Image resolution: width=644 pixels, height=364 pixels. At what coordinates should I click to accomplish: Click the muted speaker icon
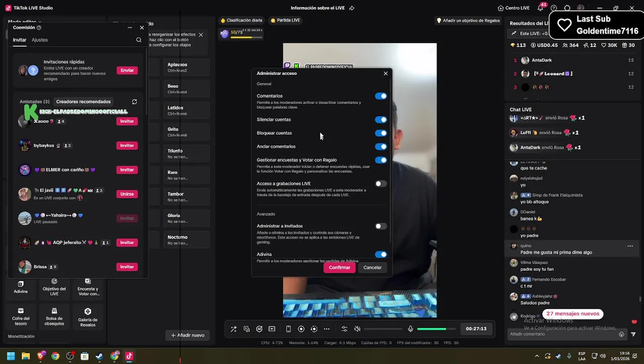pos(357,329)
